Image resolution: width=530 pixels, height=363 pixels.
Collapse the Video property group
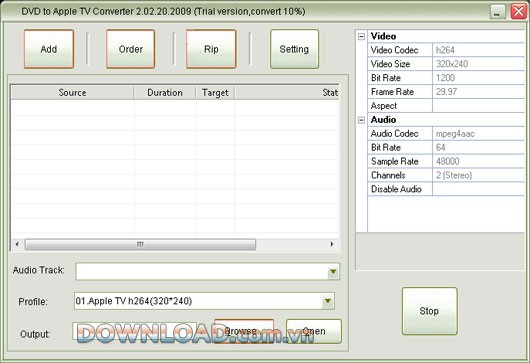(x=361, y=36)
